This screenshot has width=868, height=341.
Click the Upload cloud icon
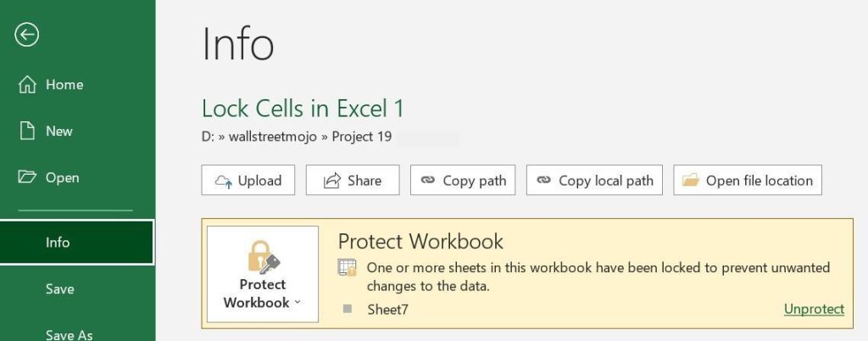click(224, 181)
